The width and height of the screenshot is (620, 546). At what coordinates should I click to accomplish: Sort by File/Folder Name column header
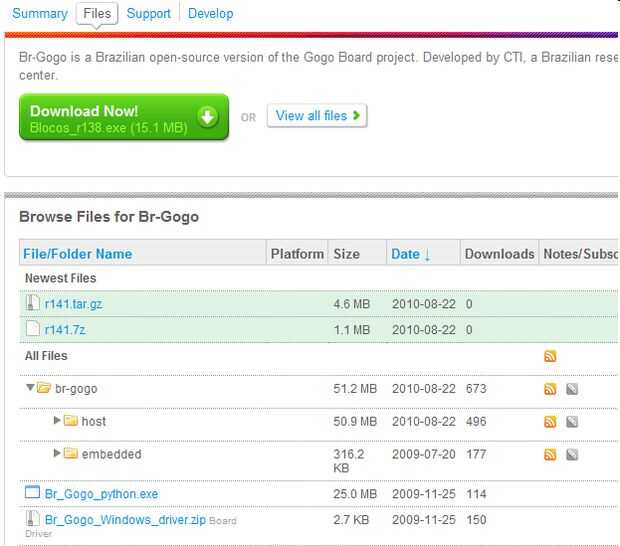point(78,254)
